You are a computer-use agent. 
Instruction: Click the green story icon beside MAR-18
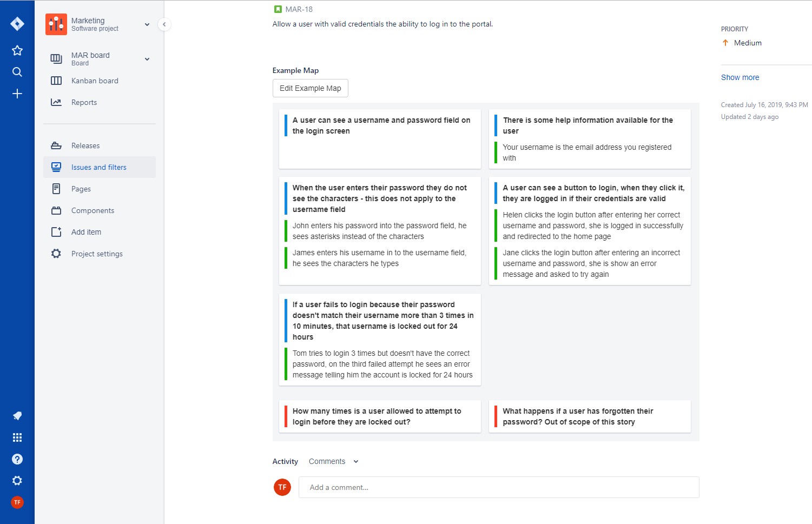pos(278,9)
